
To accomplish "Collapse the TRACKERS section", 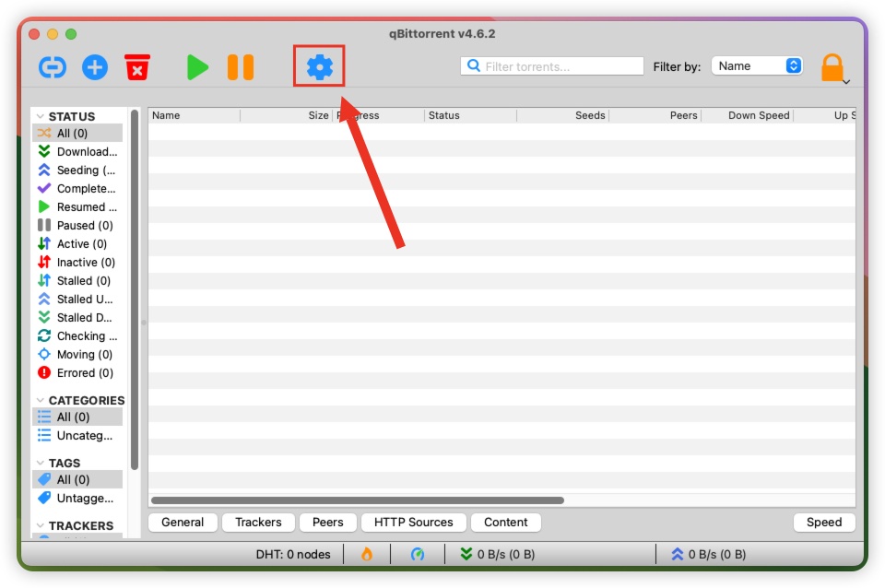I will point(40,525).
